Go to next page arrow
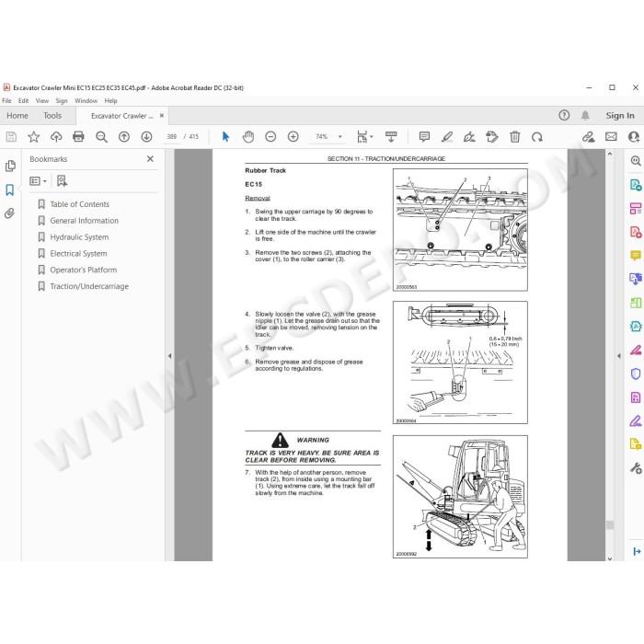The width and height of the screenshot is (644, 644). [146, 137]
